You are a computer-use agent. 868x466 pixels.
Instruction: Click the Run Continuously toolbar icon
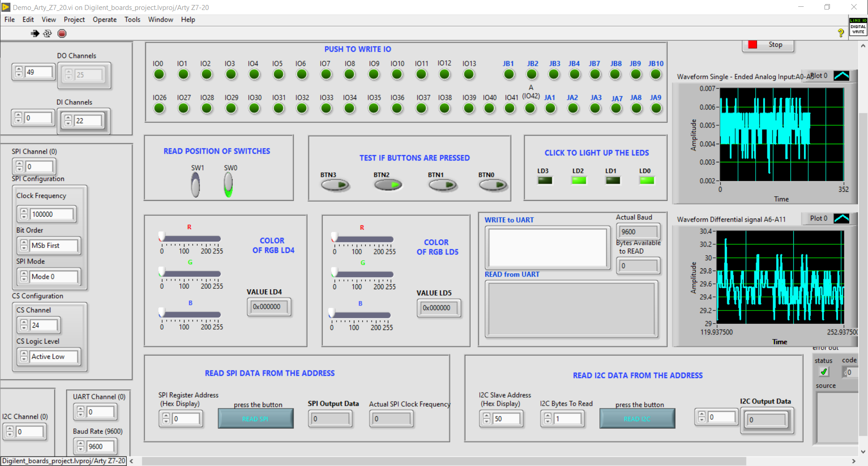click(x=48, y=33)
